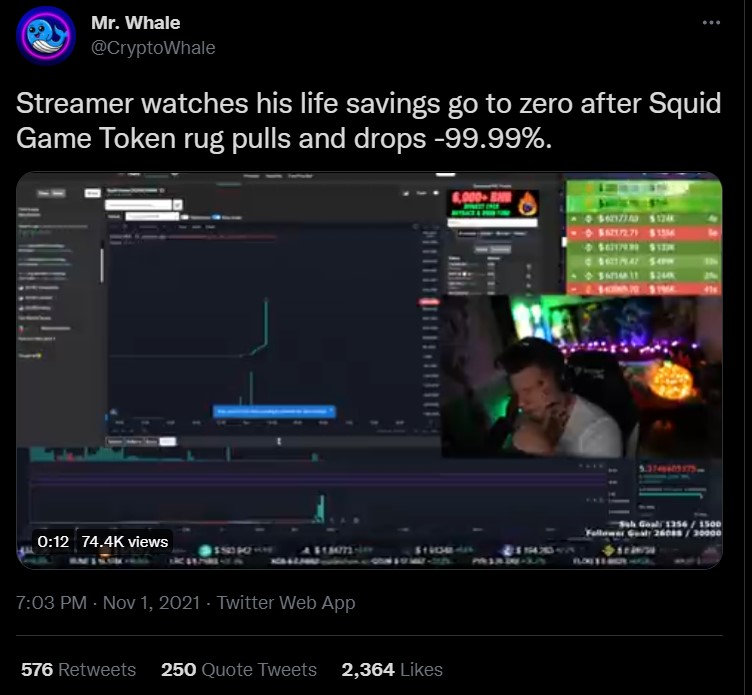The image size is (752, 695).
Task: Play the Squid Game token video
Action: 369,370
